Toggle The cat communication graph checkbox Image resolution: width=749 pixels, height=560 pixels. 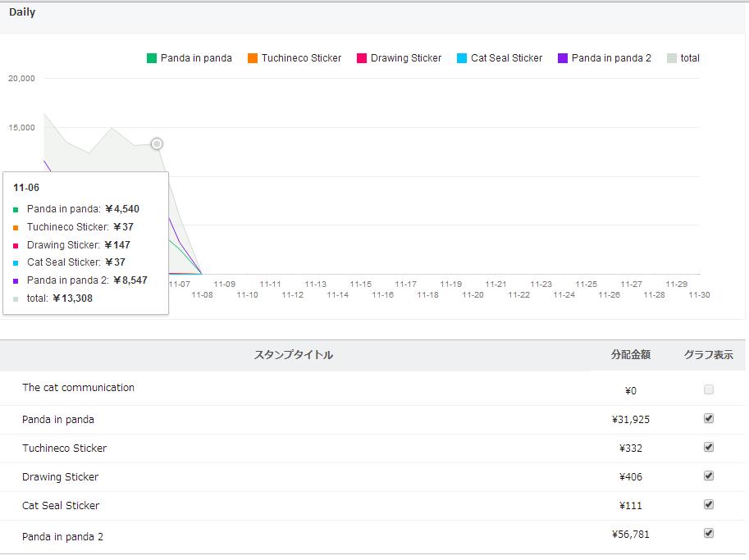709,389
